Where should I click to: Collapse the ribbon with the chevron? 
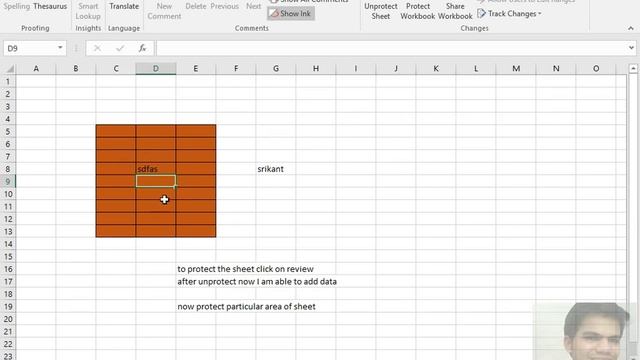[631, 28]
